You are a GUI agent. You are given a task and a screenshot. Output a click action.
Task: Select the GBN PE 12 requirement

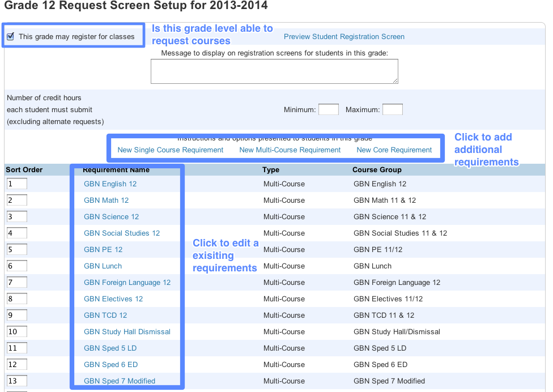103,250
